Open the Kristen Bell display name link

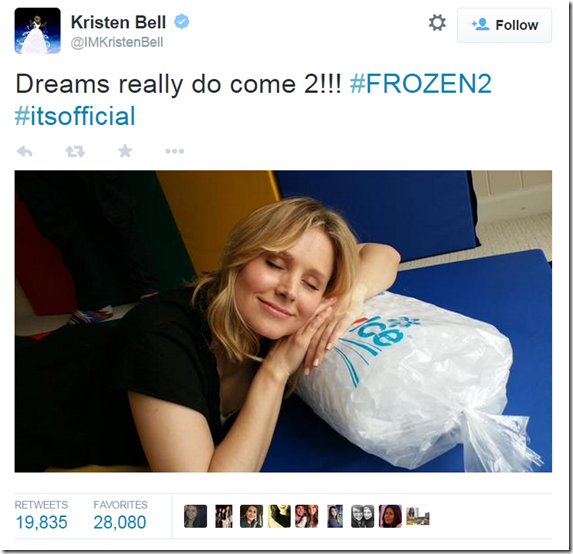(118, 22)
